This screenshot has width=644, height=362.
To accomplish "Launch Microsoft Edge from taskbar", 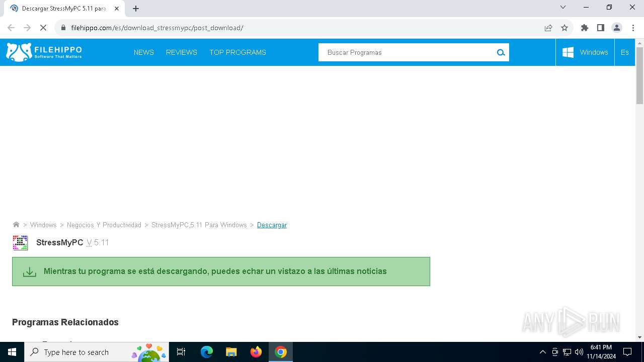I will [x=207, y=352].
